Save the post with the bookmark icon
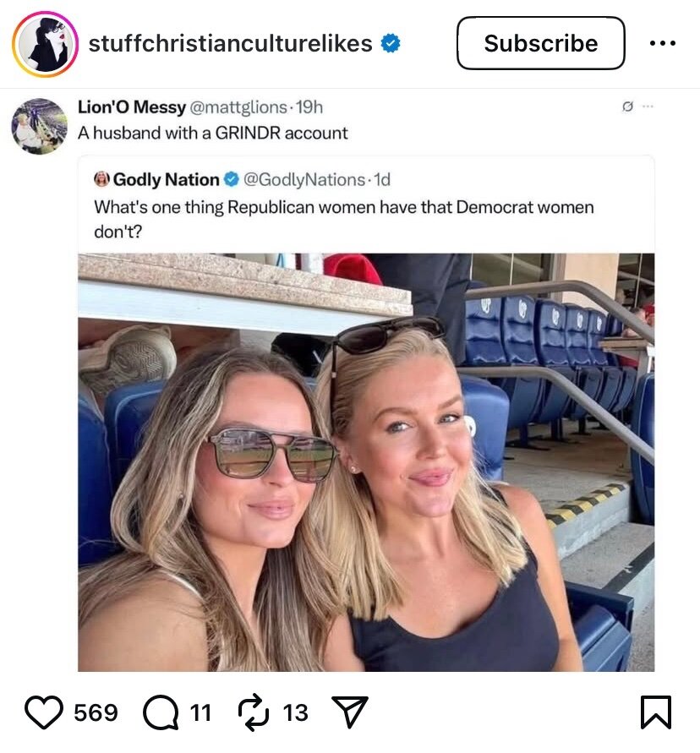The image size is (700, 753). [655, 712]
